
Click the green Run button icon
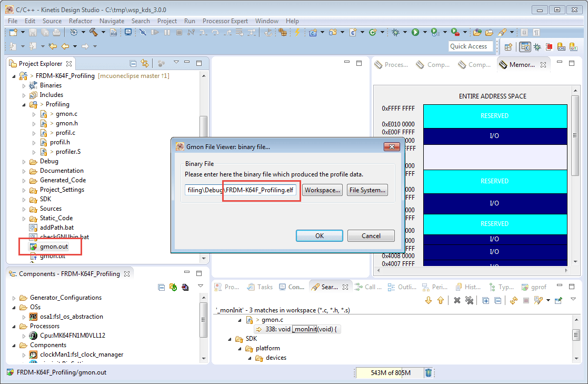pyautogui.click(x=415, y=32)
